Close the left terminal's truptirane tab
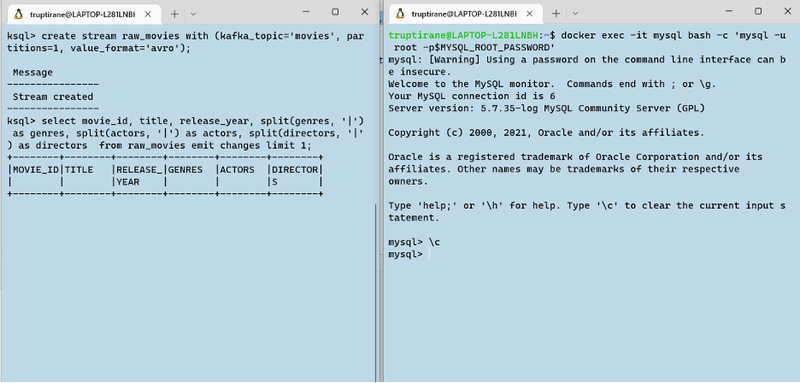This screenshot has width=800, height=383. tap(147, 14)
